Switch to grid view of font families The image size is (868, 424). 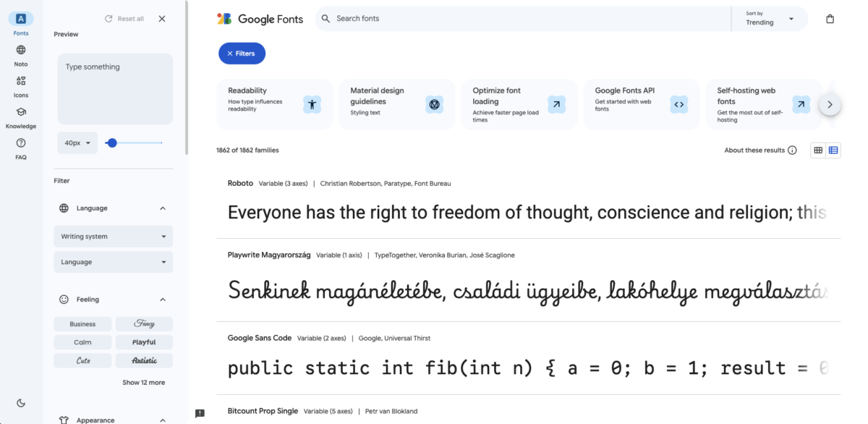point(818,150)
